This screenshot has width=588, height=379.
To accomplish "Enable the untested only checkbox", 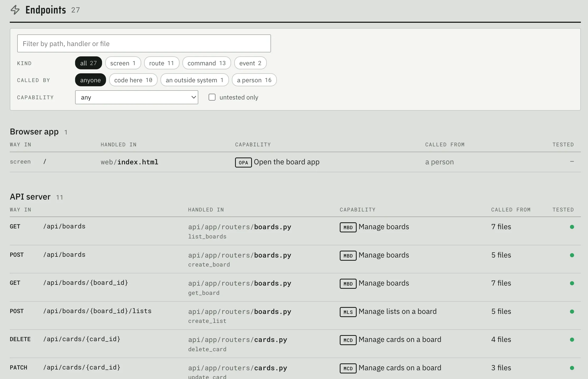I will pyautogui.click(x=212, y=97).
